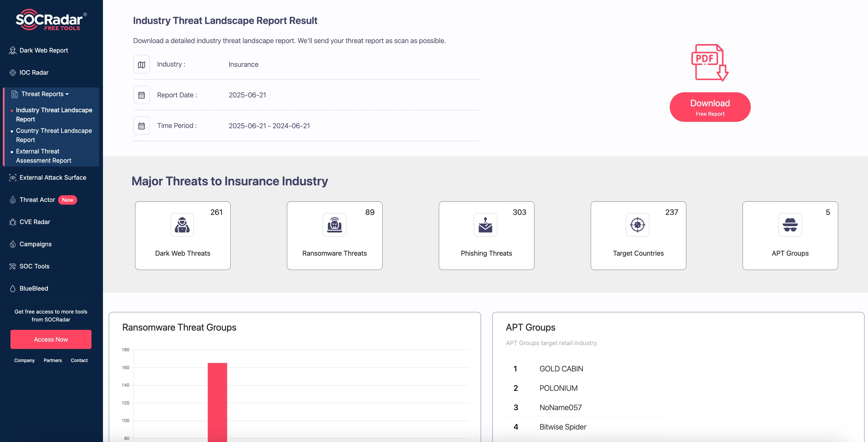Open External Attack Surface in sidebar

53,178
